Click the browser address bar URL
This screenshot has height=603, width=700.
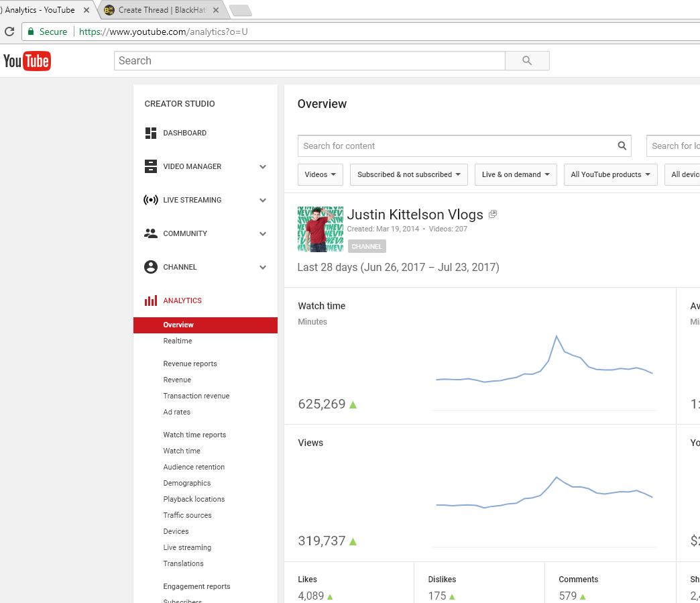164,32
